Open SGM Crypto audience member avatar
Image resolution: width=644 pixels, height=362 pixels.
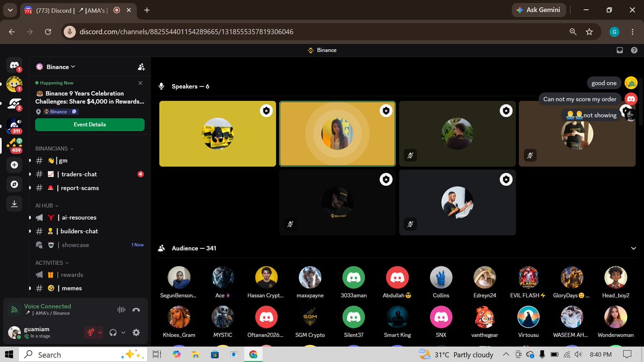(x=310, y=317)
